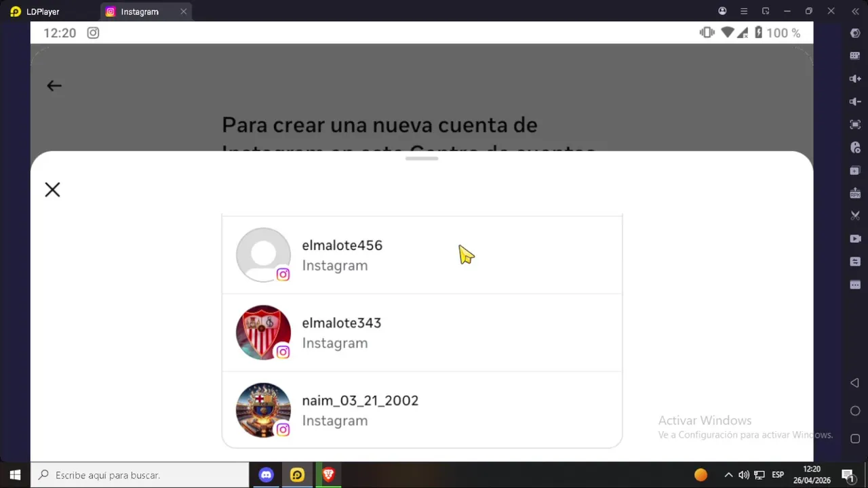Open the sync operations icon in sidebar

pyautogui.click(x=855, y=262)
